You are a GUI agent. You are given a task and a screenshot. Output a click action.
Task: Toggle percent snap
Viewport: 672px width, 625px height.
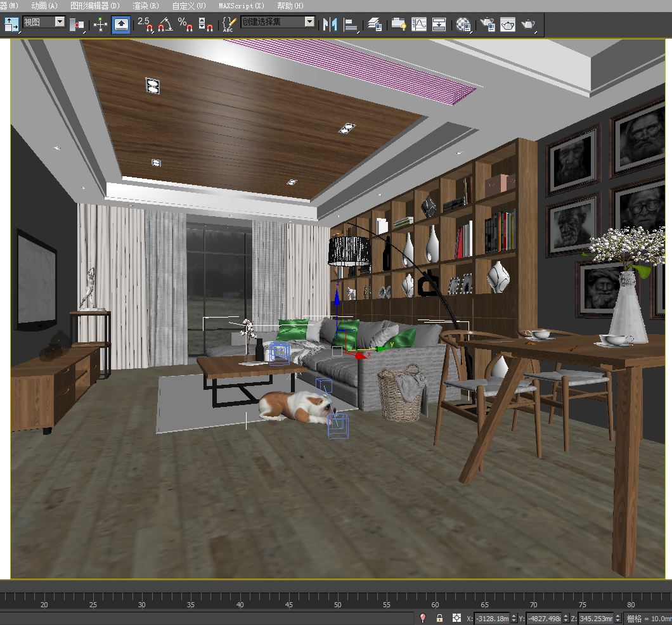point(185,24)
